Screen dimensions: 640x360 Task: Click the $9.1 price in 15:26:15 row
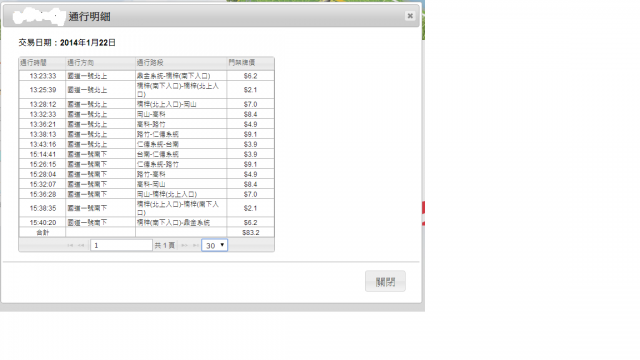(x=250, y=164)
